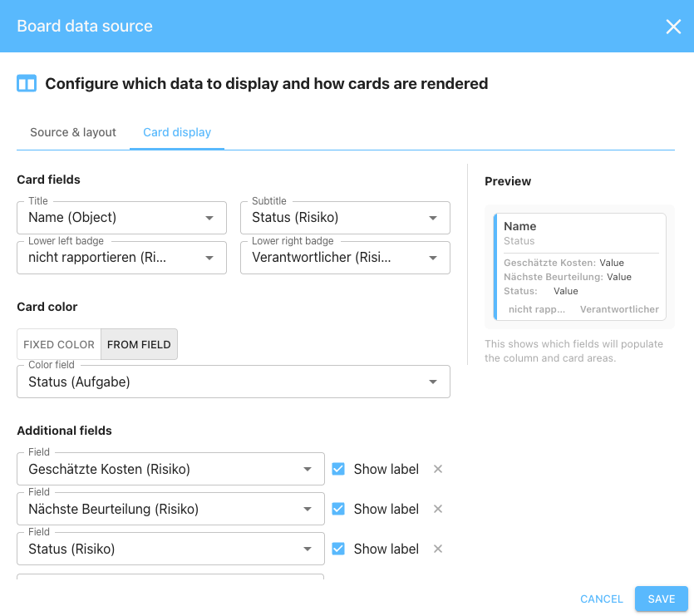Switch to the Source & layout tab
Image resolution: width=694 pixels, height=616 pixels.
coord(73,132)
